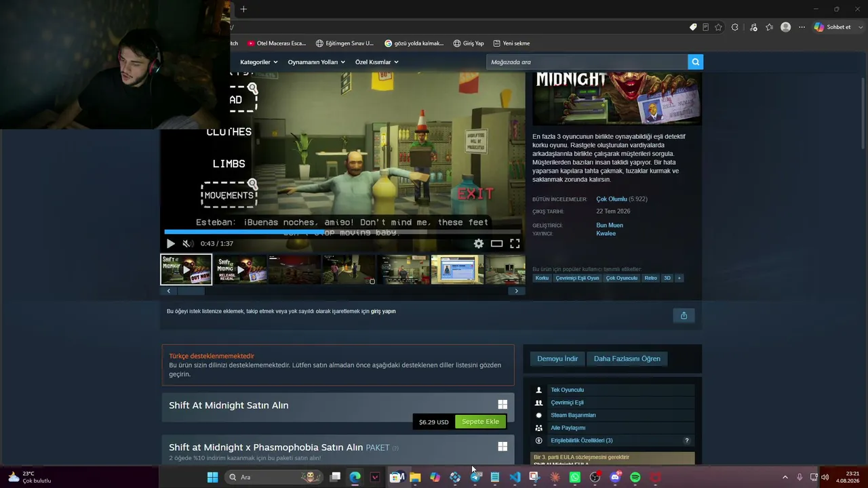Open the browser profile avatar

786,27
